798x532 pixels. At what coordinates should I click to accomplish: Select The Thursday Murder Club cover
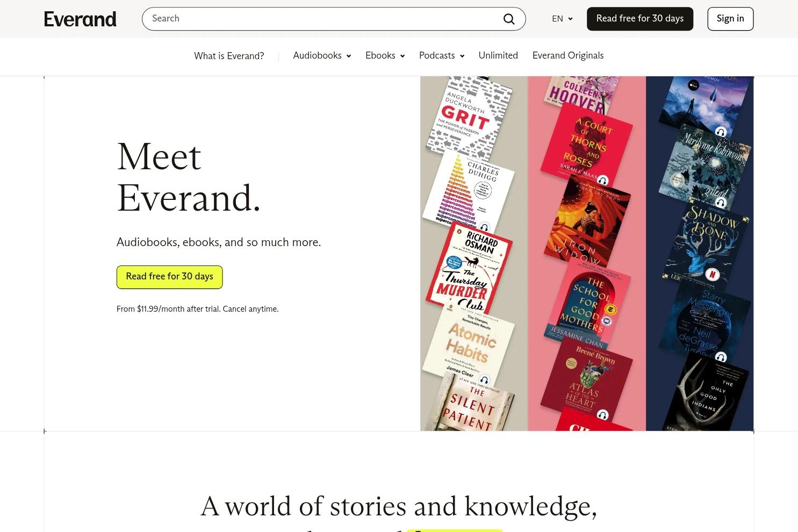[469, 269]
